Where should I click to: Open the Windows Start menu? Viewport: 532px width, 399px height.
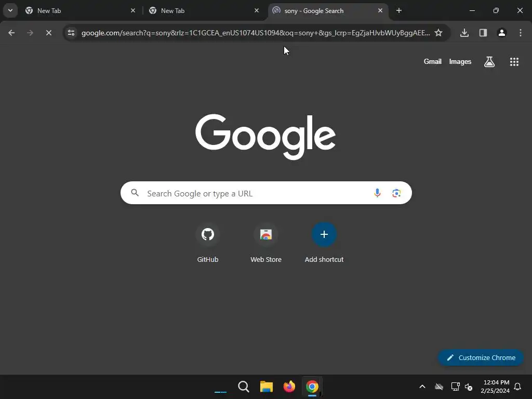(x=220, y=387)
